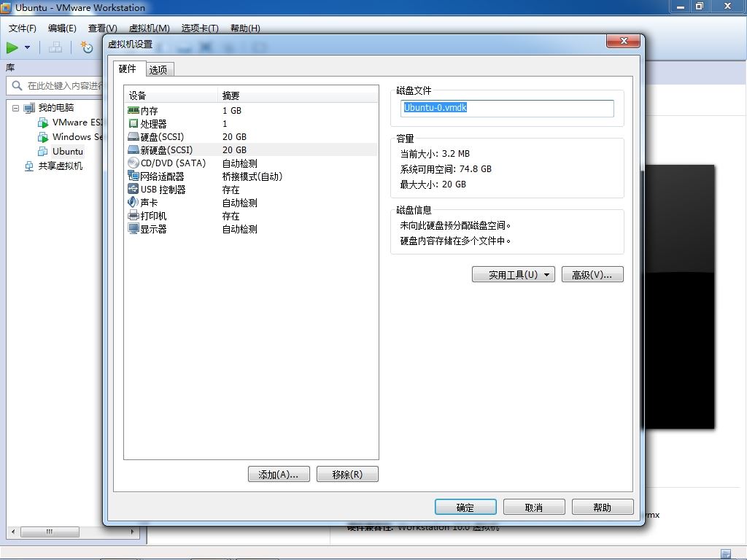747x560 pixels.
Task: Click the disk file Ubuntu-0.vmdk field
Action: [x=507, y=108]
